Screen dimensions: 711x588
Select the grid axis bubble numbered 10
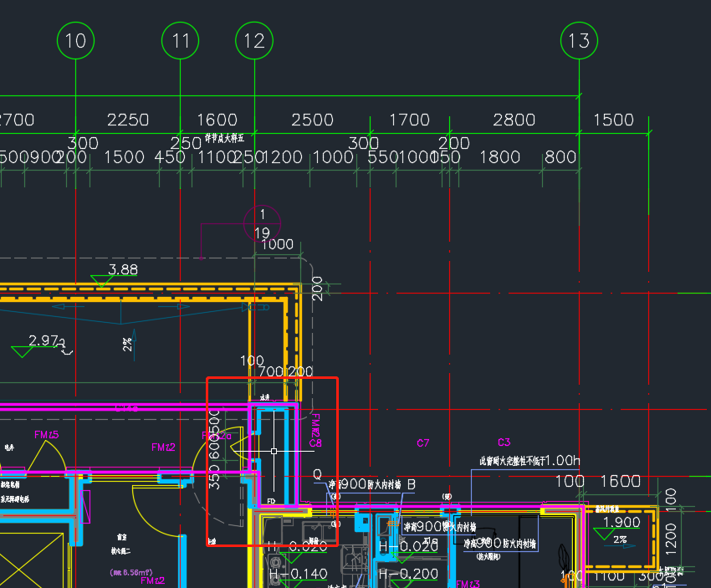(76, 41)
